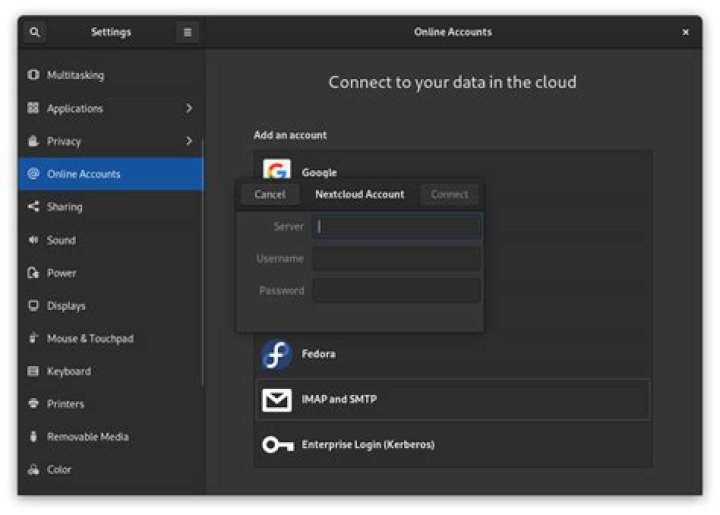Select the Mouse & Touchpad icon

pos(33,338)
